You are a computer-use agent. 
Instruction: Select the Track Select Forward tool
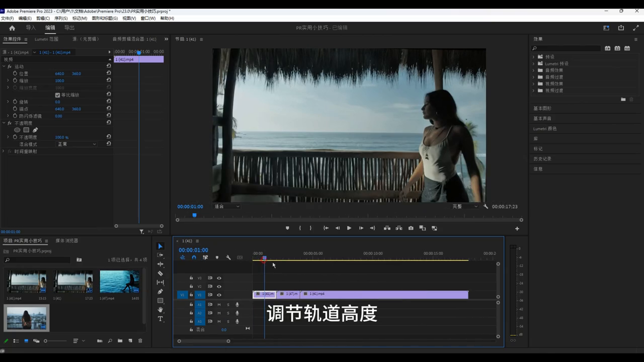[x=160, y=255]
